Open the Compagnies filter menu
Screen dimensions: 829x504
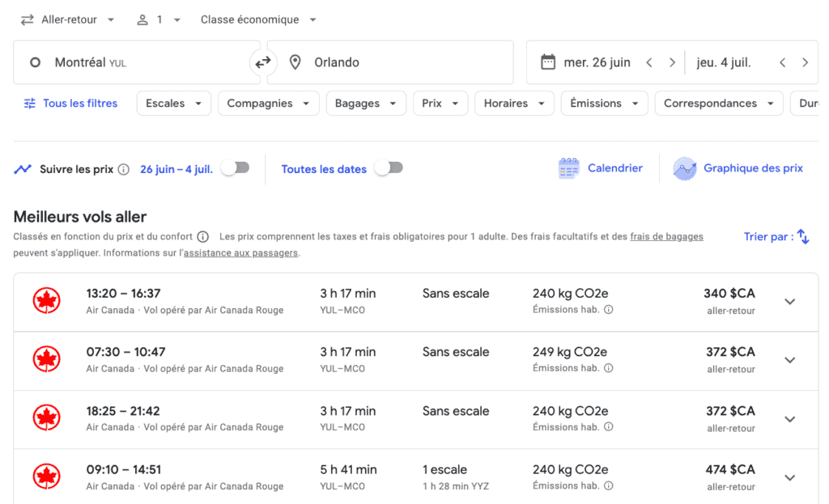(x=268, y=104)
